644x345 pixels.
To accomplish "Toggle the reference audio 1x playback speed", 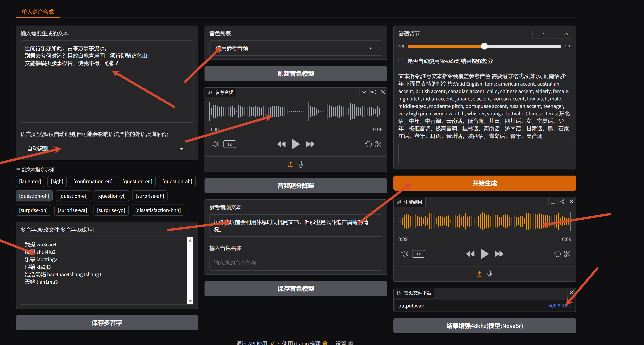I will tap(229, 144).
